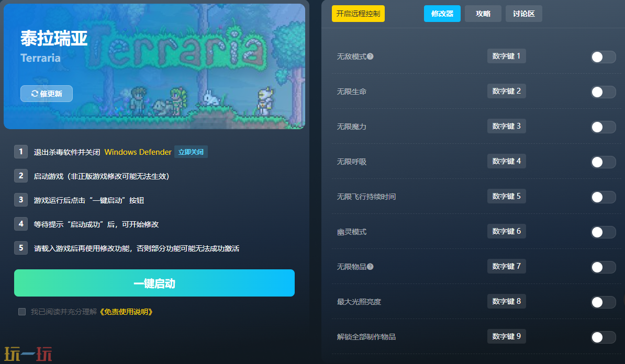Toggle 解锁全部制作物品 switch

(x=603, y=337)
